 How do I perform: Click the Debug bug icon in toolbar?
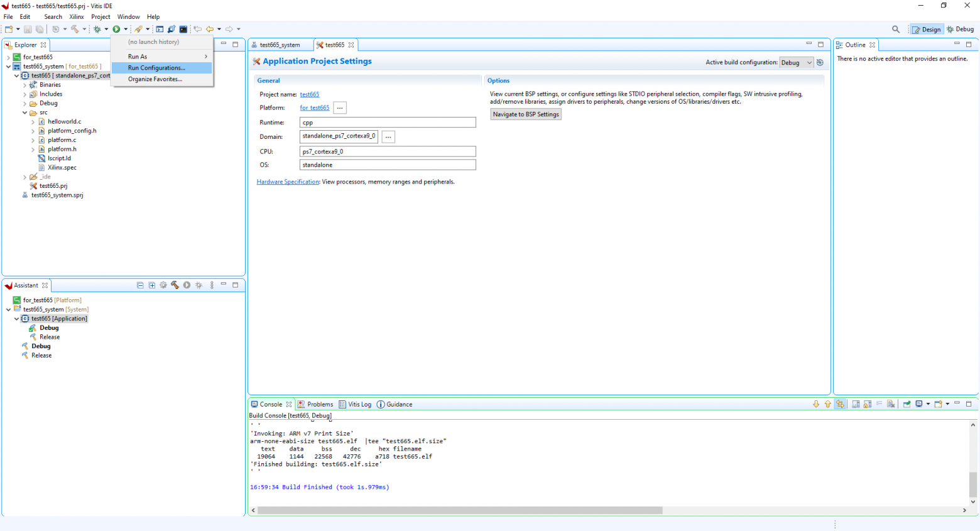[97, 29]
